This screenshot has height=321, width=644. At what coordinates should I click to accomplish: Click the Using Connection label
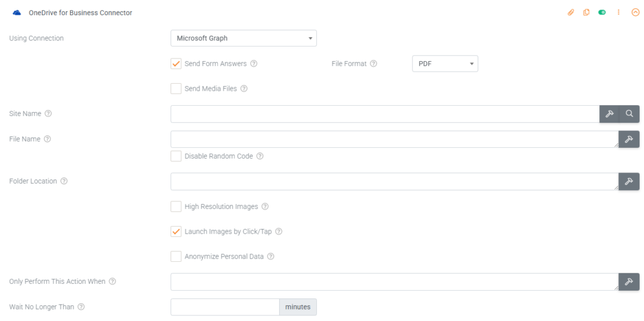36,38
